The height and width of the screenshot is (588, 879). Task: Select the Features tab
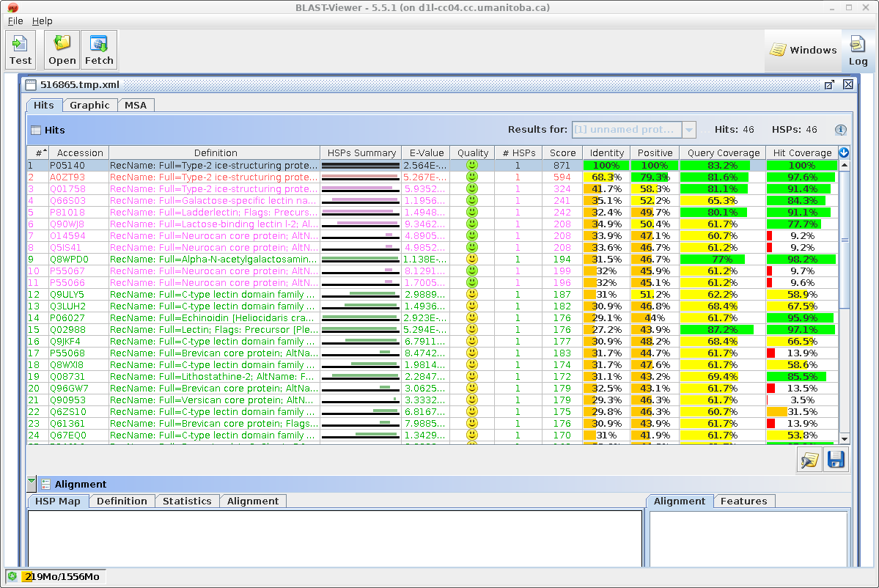(x=743, y=501)
